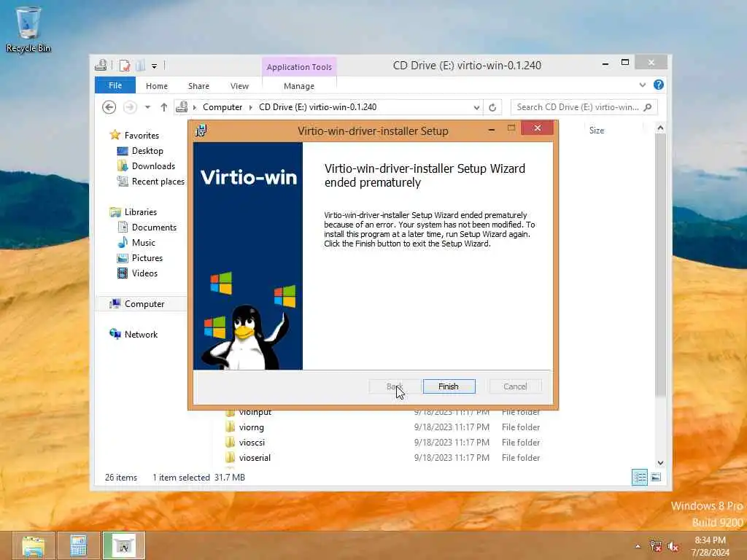Click the disabled Back button in wizard
This screenshot has height=560, width=747.
point(395,386)
